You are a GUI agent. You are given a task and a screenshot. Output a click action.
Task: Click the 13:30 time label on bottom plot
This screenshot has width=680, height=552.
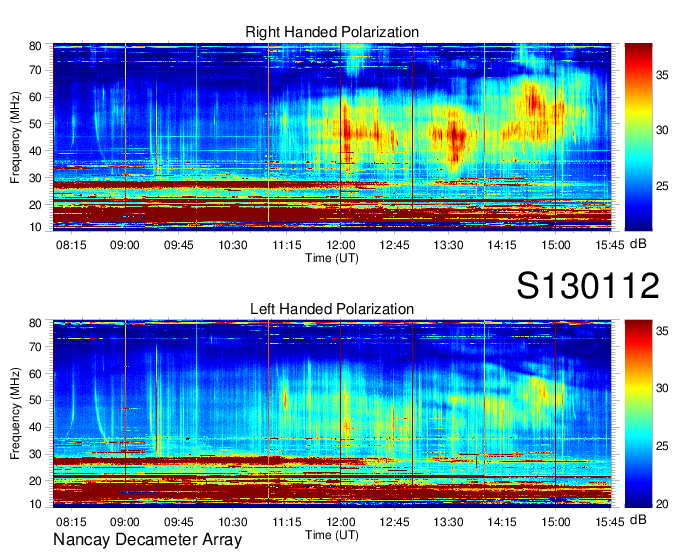(x=448, y=522)
